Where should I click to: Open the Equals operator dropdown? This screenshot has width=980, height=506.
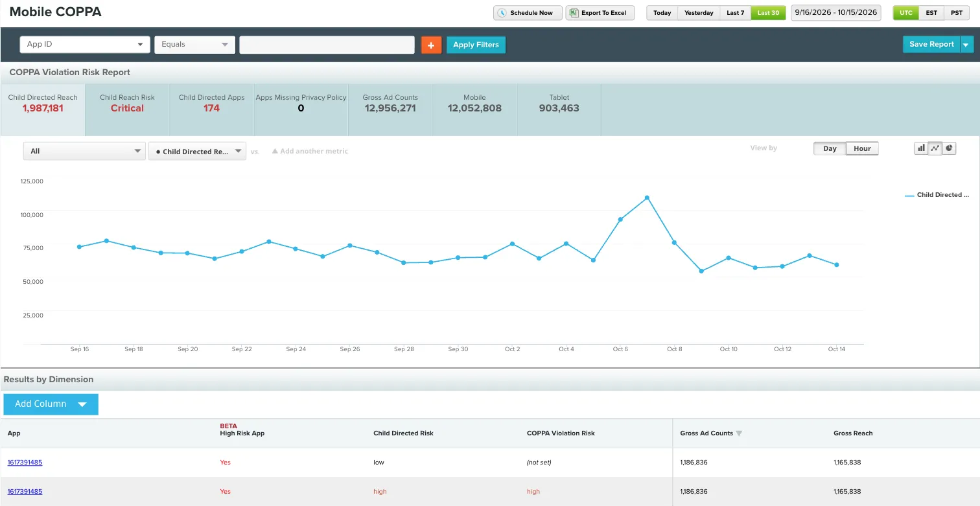194,45
